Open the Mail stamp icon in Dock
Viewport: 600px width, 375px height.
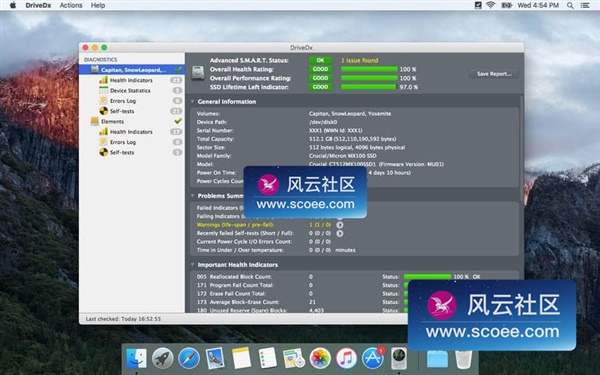(x=215, y=359)
